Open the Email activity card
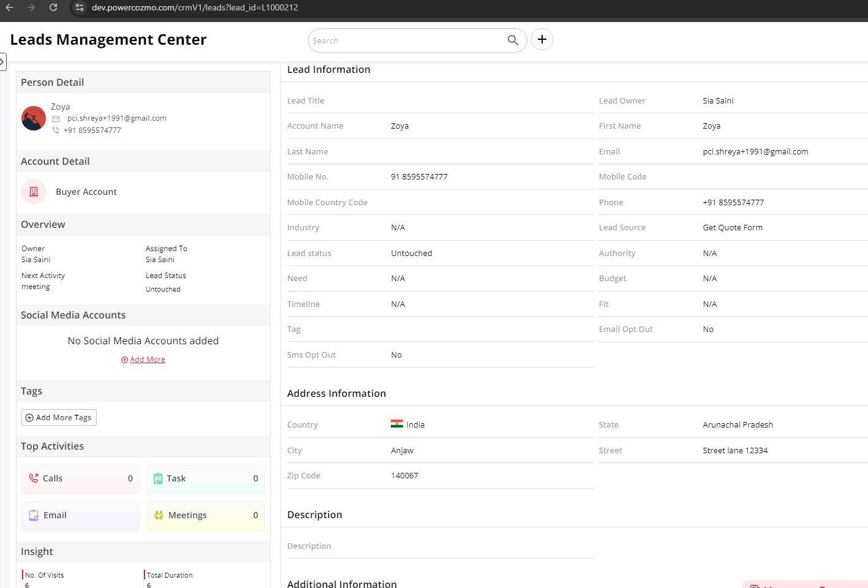 pyautogui.click(x=80, y=516)
